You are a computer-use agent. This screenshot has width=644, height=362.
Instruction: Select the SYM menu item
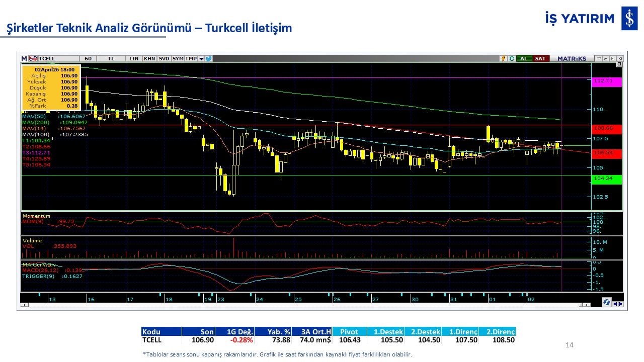point(178,59)
